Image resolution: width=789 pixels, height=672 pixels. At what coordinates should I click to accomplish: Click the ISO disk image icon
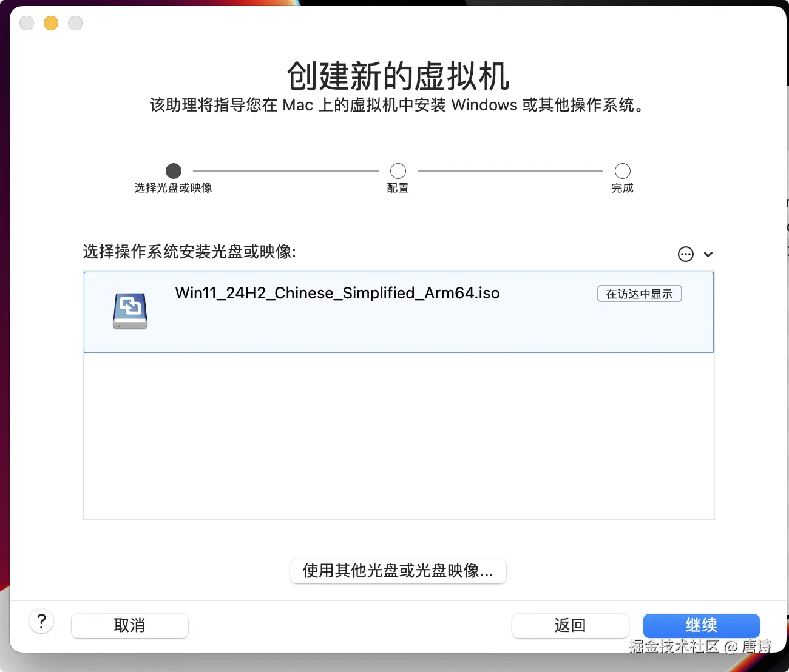[x=130, y=311]
